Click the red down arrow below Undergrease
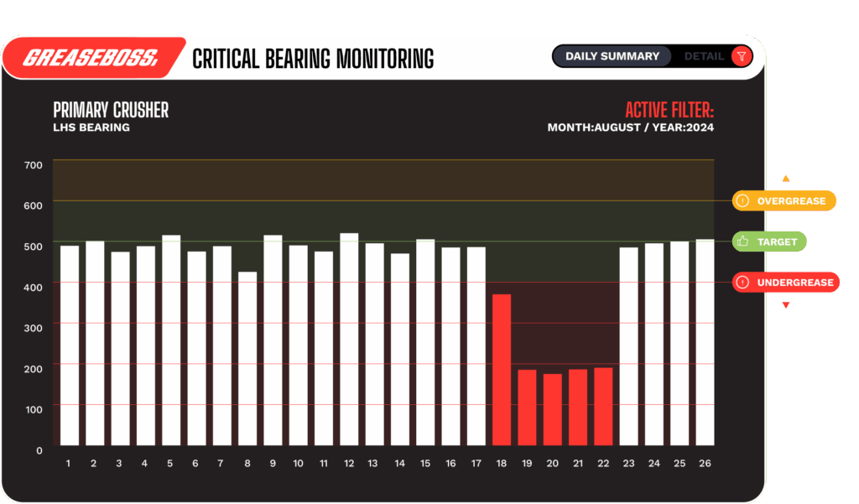The width and height of the screenshot is (859, 504). click(x=786, y=305)
